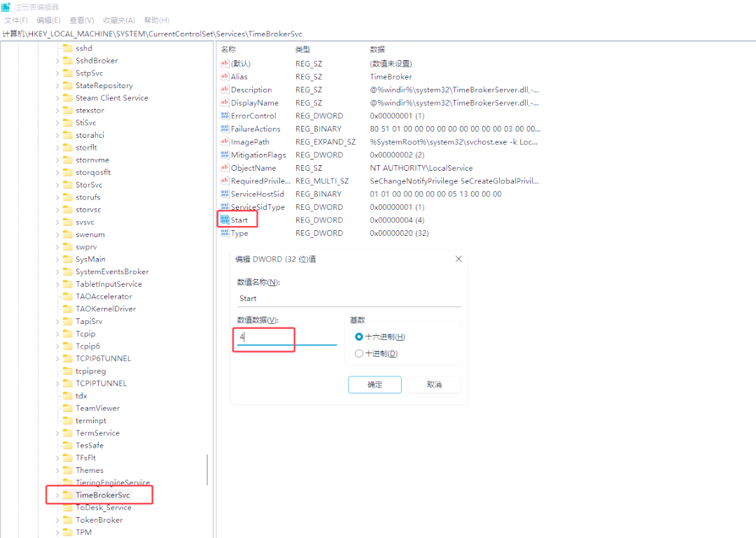The image size is (756, 538).
Task: Click the Registry Editor app icon in title bar
Action: pos(6,7)
